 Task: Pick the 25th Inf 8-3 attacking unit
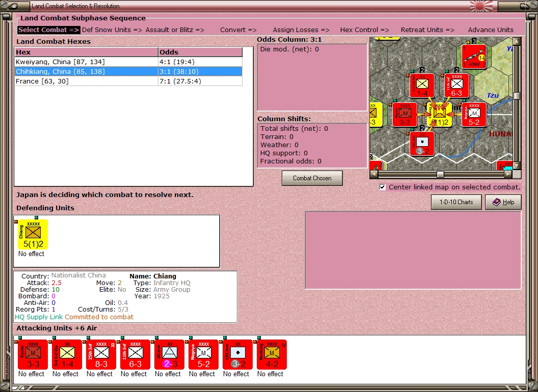[101, 354]
